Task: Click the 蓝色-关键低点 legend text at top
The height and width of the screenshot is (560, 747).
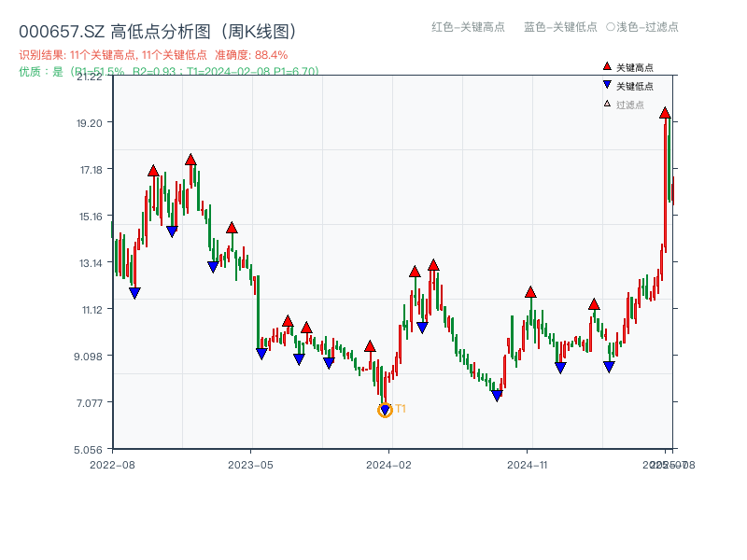Action: [x=560, y=27]
